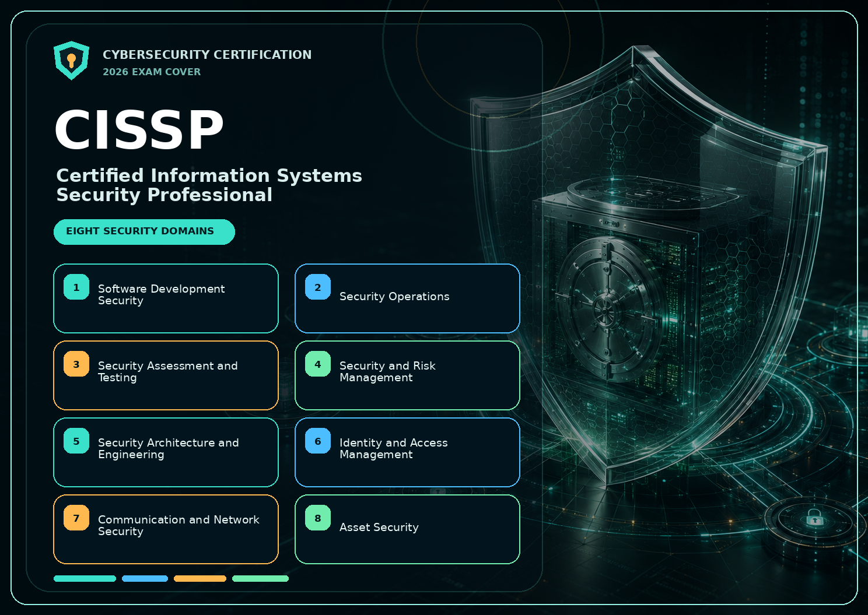This screenshot has height=615, width=868.
Task: Select the Software Development Security card
Action: (166, 298)
